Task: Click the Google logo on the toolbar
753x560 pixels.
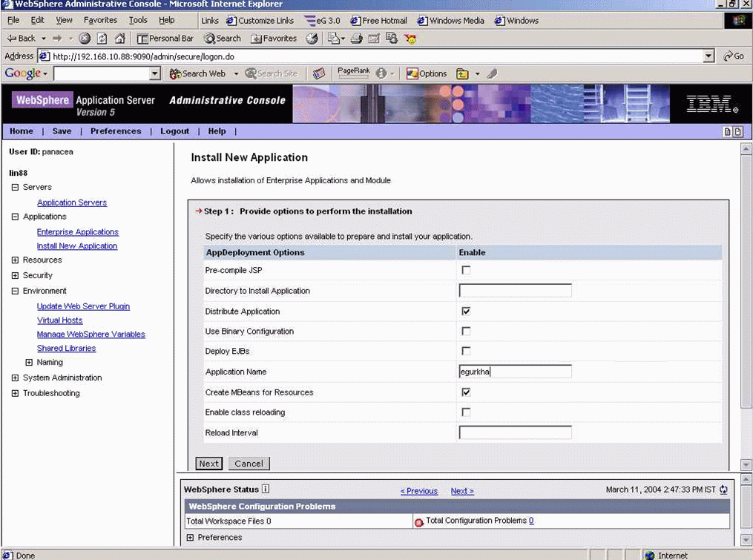Action: point(22,73)
